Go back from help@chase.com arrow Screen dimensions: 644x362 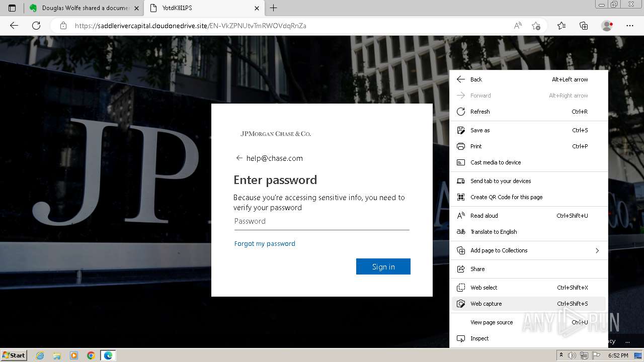tap(239, 158)
